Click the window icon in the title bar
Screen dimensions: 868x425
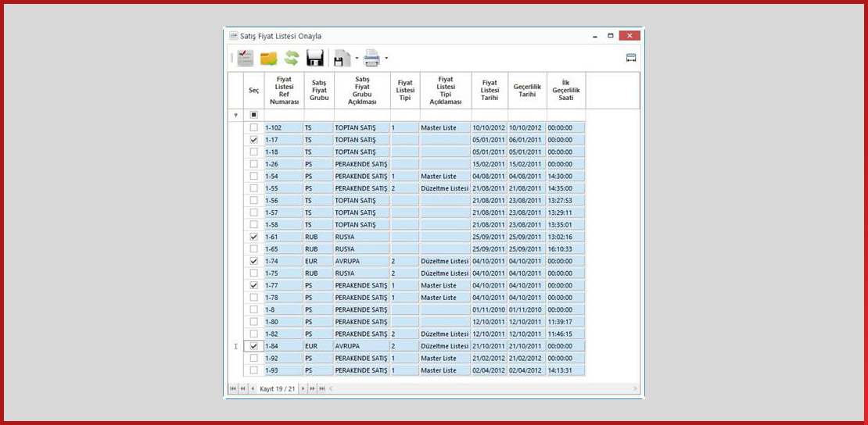(234, 35)
